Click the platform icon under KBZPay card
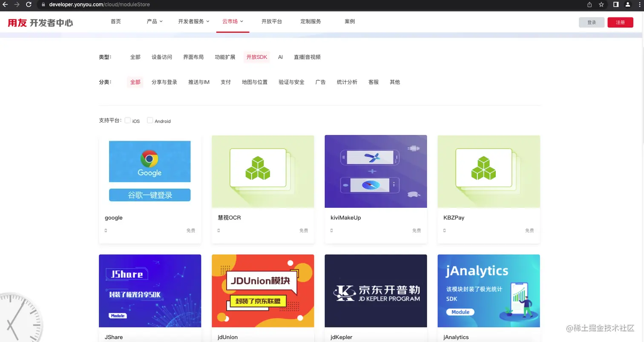This screenshot has height=342, width=644. coord(444,230)
